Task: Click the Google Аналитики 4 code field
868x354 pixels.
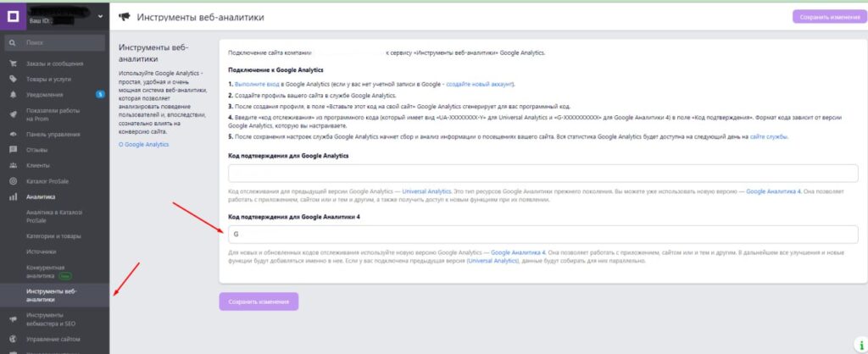Action: pyautogui.click(x=542, y=232)
